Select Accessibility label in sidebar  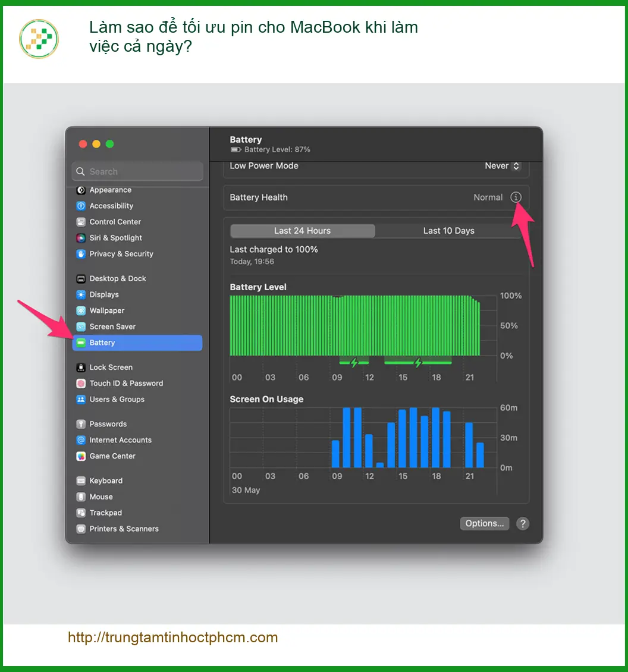[x=111, y=206]
